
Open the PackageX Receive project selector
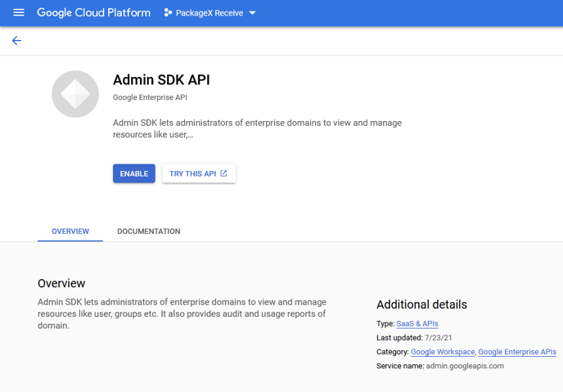pos(210,13)
